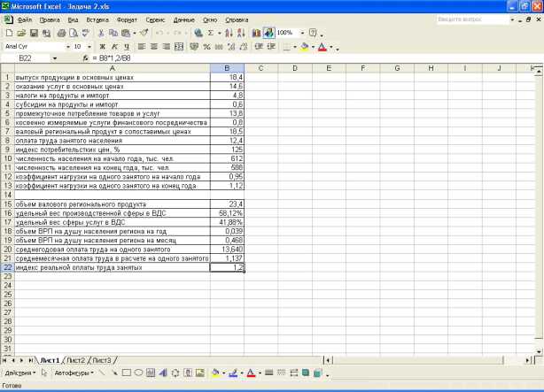The image size is (544, 392).
Task: Click the Sort Ascending icon
Action: pyautogui.click(x=227, y=33)
